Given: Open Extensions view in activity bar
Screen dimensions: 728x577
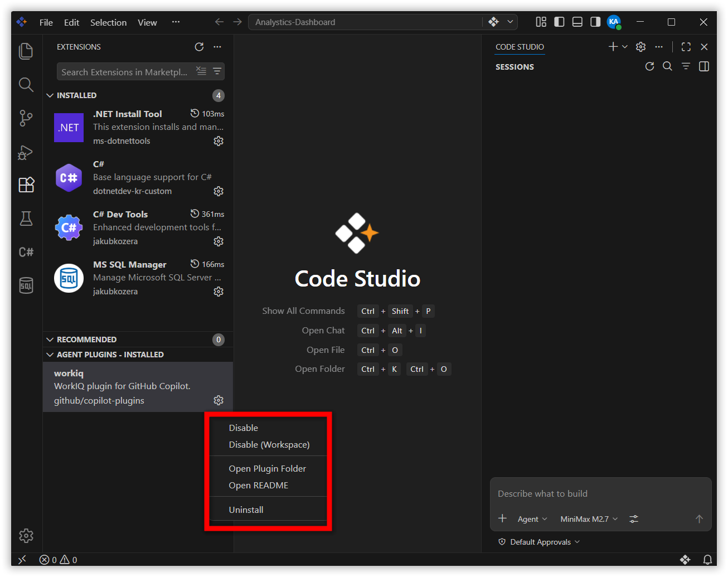Looking at the screenshot, I should (26, 185).
